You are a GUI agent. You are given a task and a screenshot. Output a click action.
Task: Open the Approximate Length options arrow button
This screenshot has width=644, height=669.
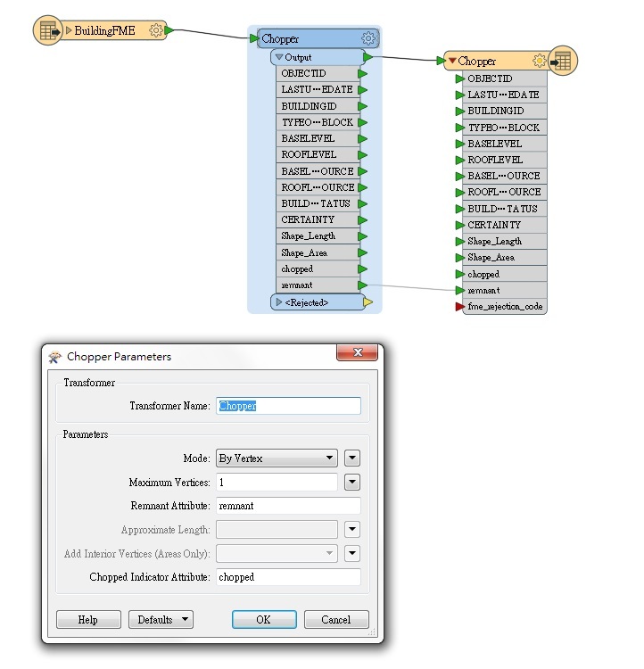[x=352, y=530]
